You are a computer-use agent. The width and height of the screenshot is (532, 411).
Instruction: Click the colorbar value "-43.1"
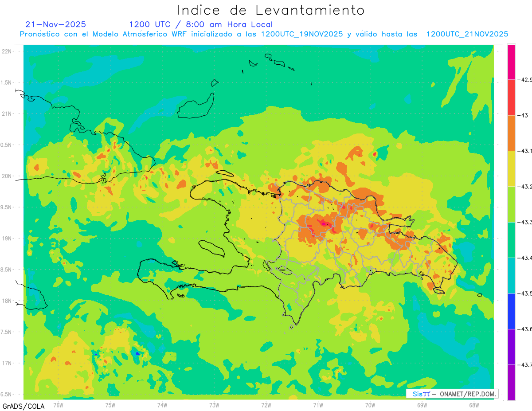[x=525, y=151]
